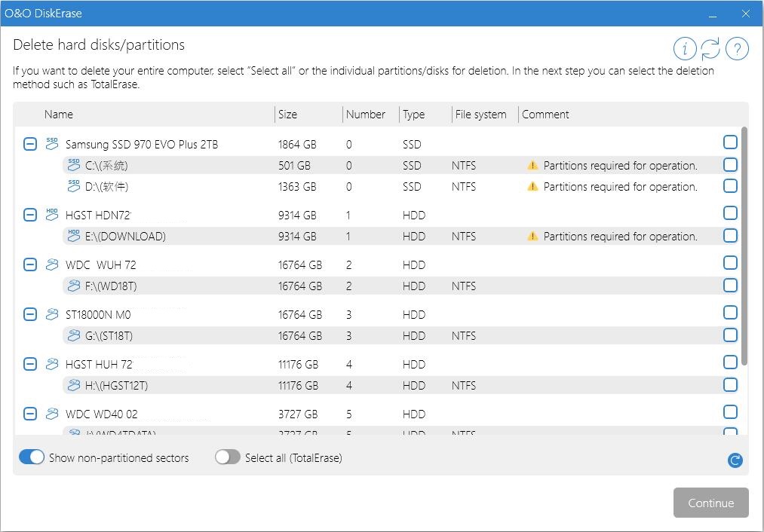
Task: Click the D:\ partition SSD icon
Action: click(x=74, y=186)
